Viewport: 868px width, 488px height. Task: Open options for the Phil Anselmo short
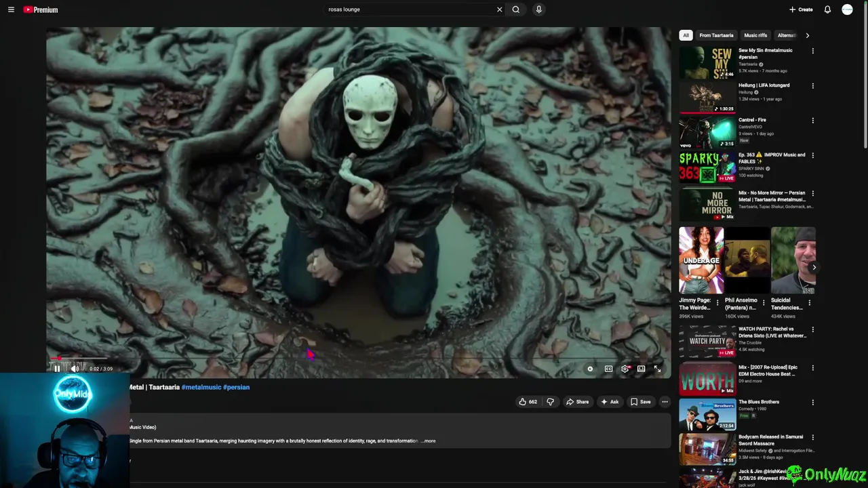click(x=764, y=303)
